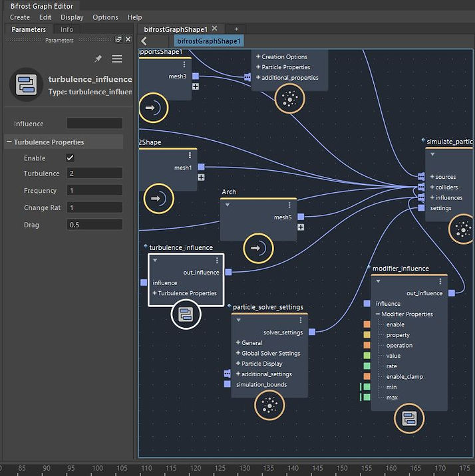This screenshot has height=476, width=475.
Task: Click the plus port button below mesh1
Action: coord(201,178)
